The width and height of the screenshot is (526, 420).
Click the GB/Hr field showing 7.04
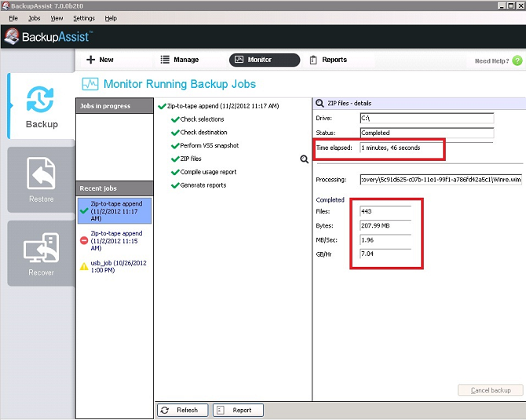(x=385, y=254)
